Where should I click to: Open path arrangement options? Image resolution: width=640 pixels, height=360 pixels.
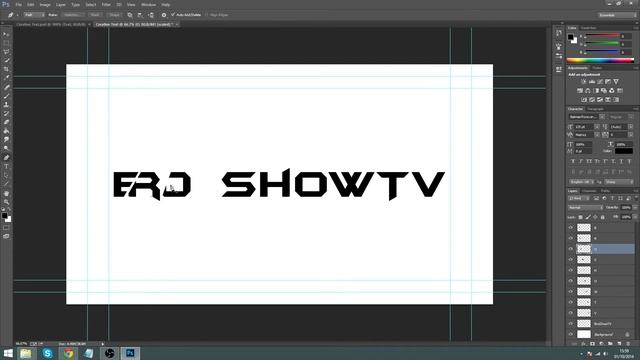coord(151,15)
